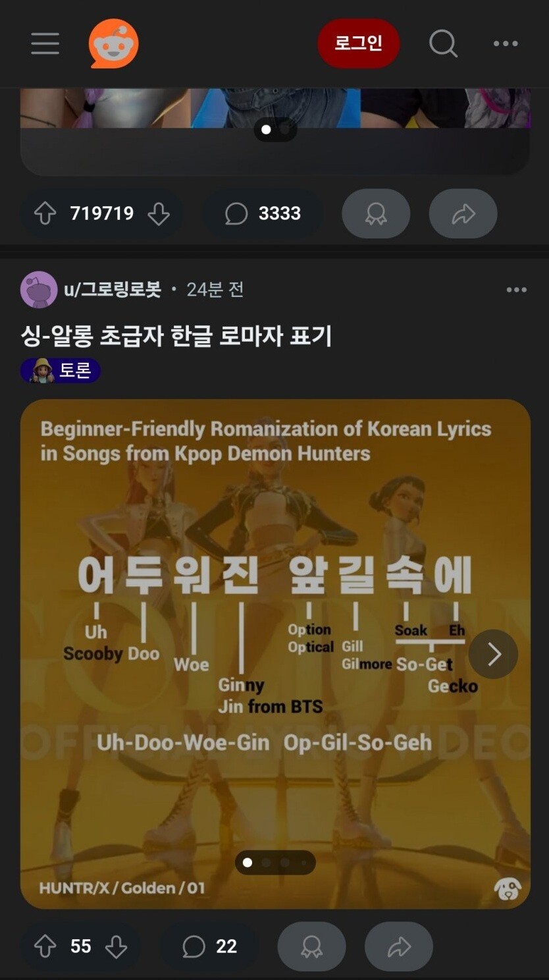Image resolution: width=549 pixels, height=980 pixels.
Task: Downvote the post with 719719 votes
Action: pos(159,213)
